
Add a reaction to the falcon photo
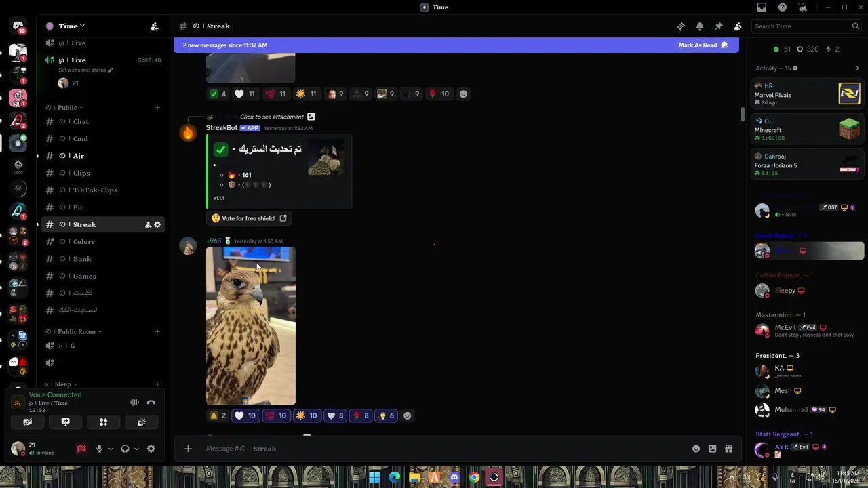pyautogui.click(x=407, y=416)
